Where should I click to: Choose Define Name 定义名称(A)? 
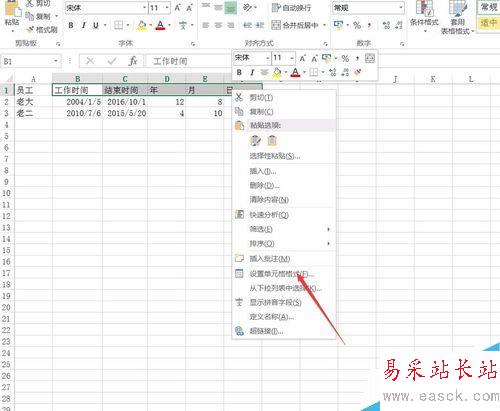283,317
